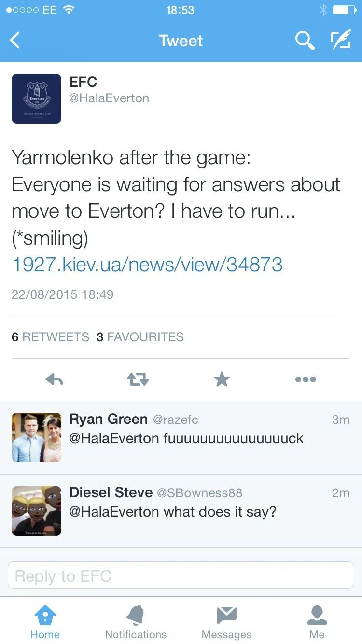Go to the Messages tab
The image size is (362, 644).
(226, 622)
